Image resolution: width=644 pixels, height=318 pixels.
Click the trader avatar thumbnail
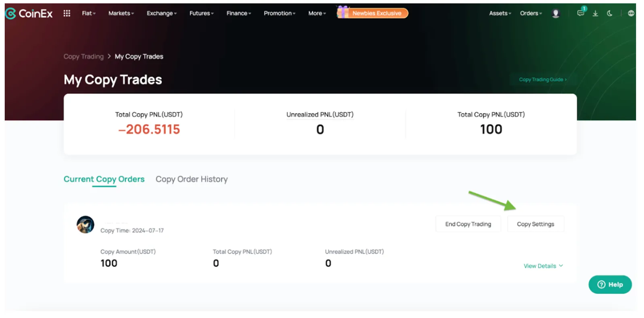coord(85,224)
